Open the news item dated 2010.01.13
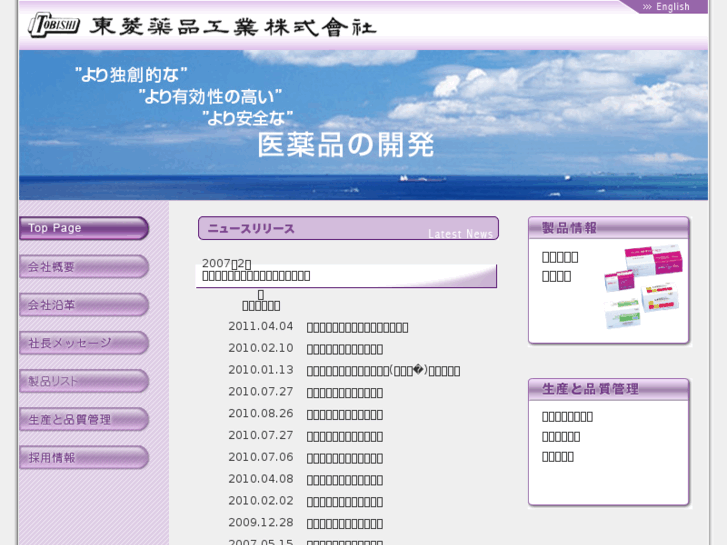This screenshot has height=545, width=727. pyautogui.click(x=383, y=371)
